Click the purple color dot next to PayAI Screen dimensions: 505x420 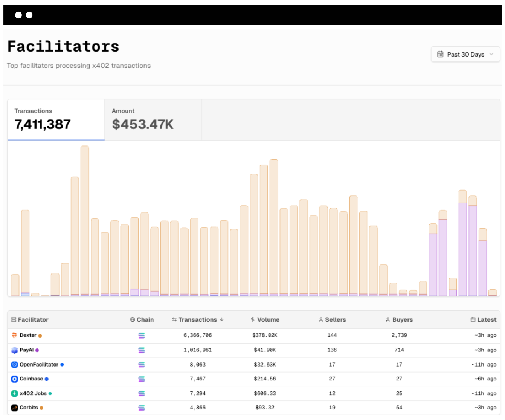pos(37,350)
